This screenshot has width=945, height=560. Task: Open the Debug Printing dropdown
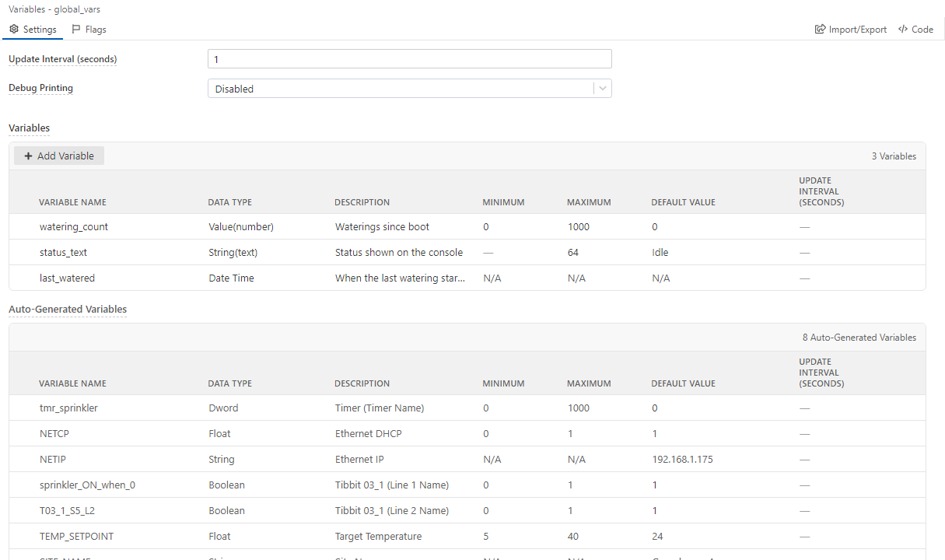click(x=409, y=89)
